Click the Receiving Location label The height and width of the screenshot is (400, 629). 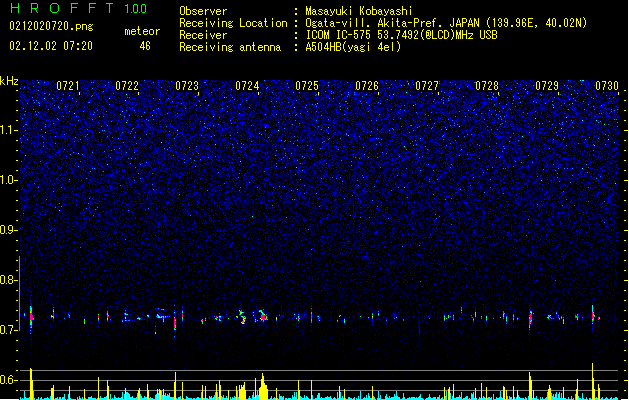tap(233, 23)
